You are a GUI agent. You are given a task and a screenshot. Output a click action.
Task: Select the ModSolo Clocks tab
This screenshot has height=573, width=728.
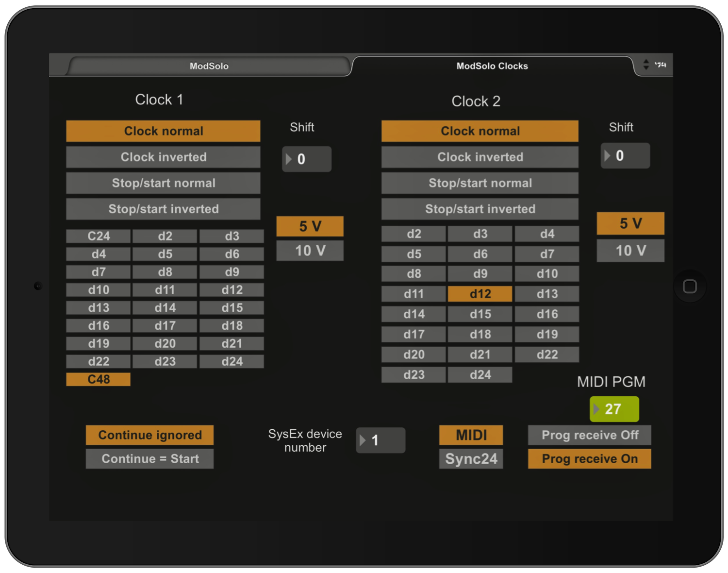[x=492, y=66]
